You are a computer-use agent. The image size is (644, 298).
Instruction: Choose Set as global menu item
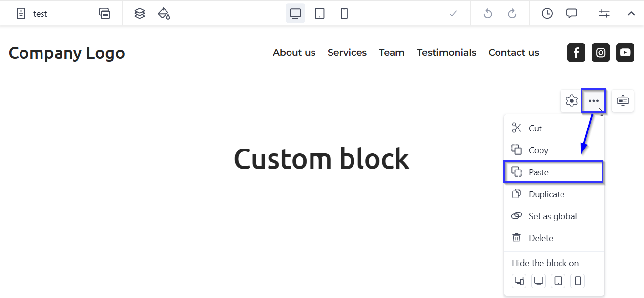554,216
